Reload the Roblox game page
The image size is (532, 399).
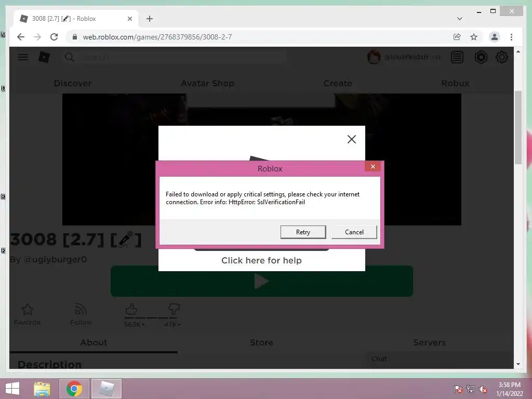point(54,37)
